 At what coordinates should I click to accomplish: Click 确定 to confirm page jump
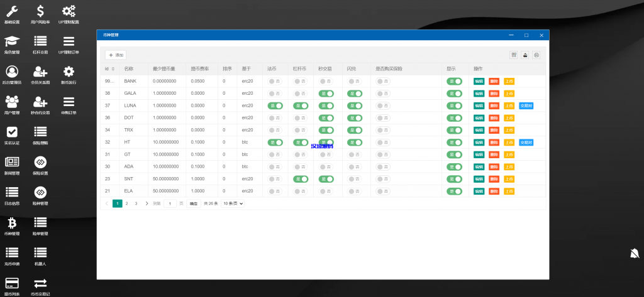[x=194, y=203]
